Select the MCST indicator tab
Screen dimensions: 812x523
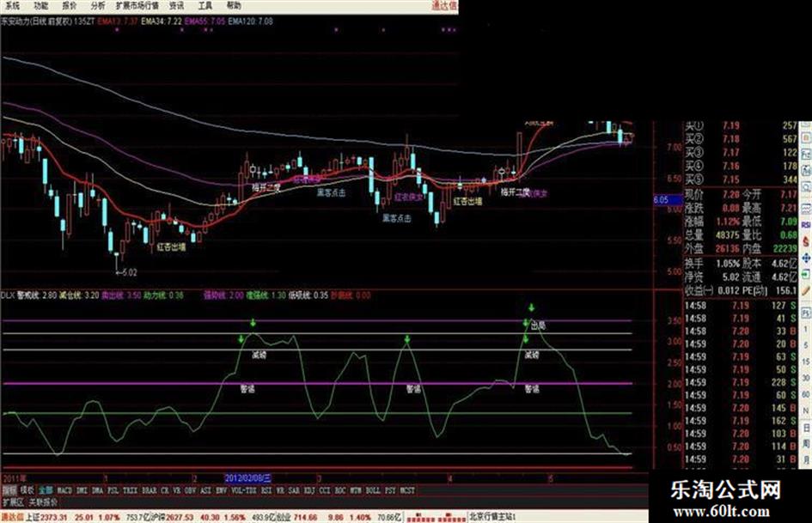point(407,490)
